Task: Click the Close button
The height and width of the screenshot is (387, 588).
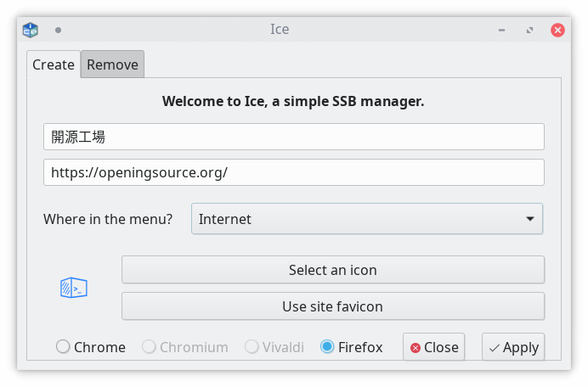Action: (x=434, y=347)
